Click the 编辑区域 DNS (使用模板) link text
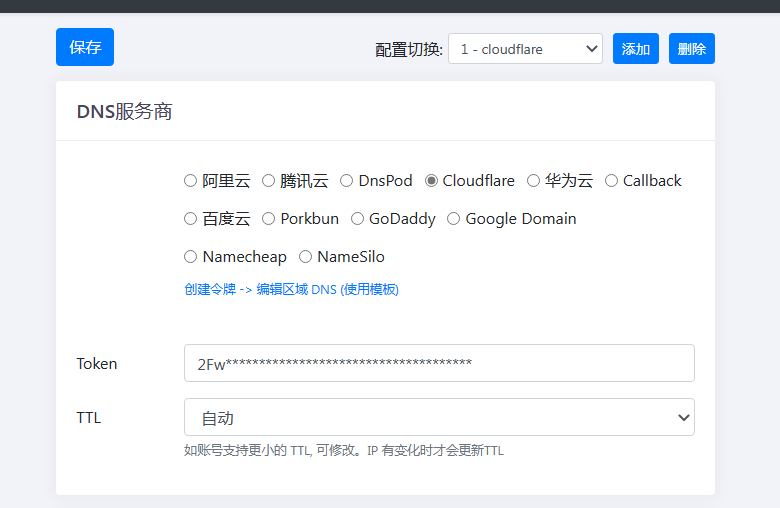 328,290
